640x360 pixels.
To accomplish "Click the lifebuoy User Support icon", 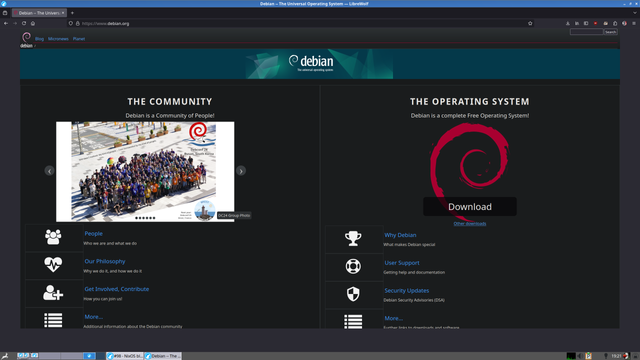I will (x=353, y=266).
